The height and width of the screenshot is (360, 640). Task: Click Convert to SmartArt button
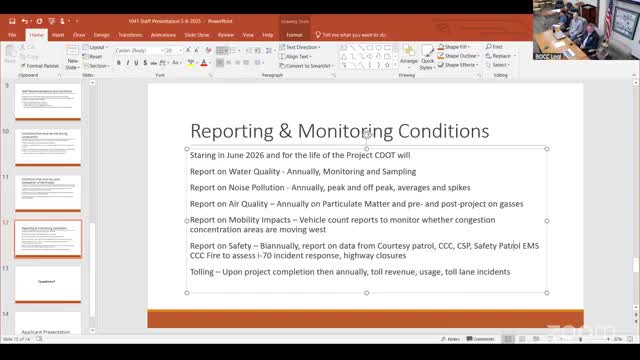point(307,66)
